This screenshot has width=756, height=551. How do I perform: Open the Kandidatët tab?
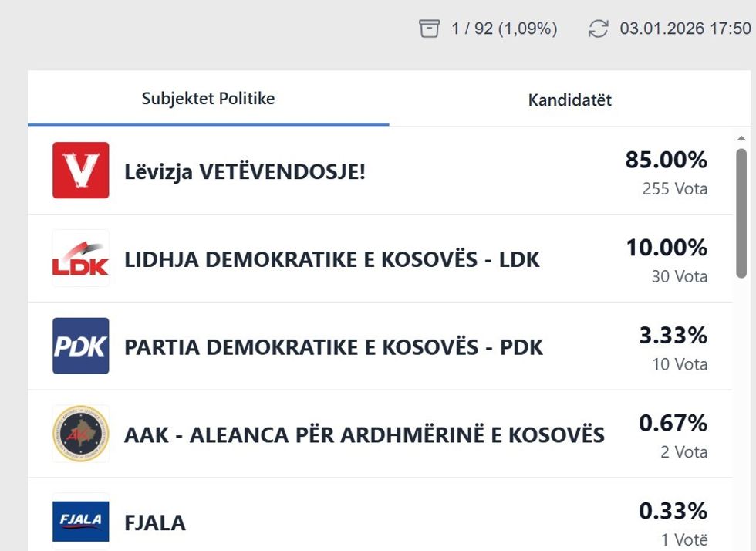(569, 100)
